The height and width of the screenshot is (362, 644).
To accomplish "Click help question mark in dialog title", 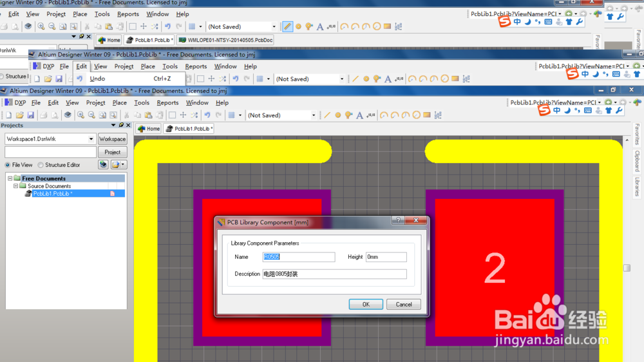I will [x=398, y=220].
